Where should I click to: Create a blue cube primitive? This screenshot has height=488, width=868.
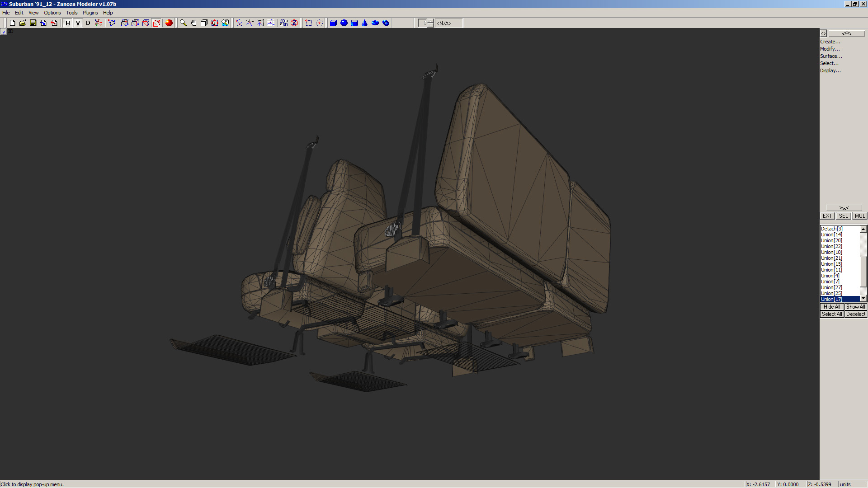click(x=333, y=23)
